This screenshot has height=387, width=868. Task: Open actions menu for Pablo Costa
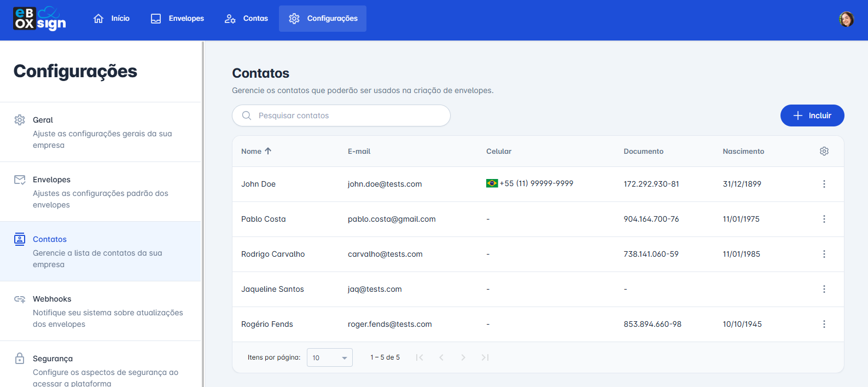824,219
